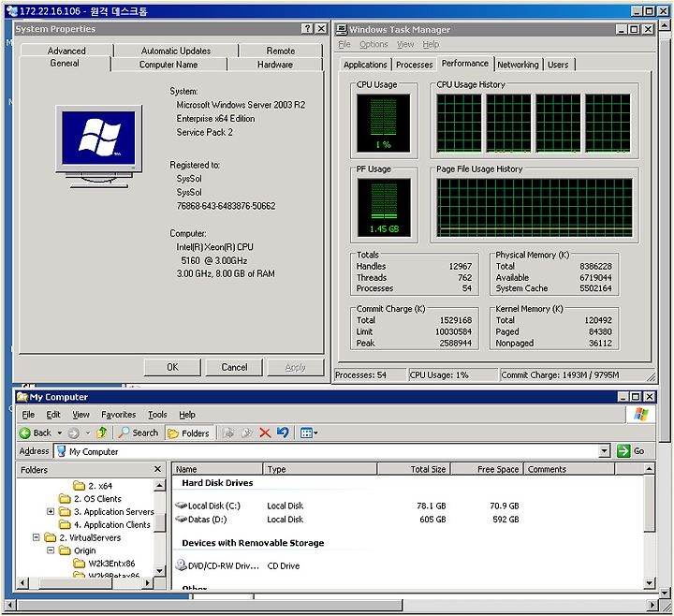Screen dimensions: 674x616
Task: Open Tools menu in My Computer
Action: click(157, 415)
